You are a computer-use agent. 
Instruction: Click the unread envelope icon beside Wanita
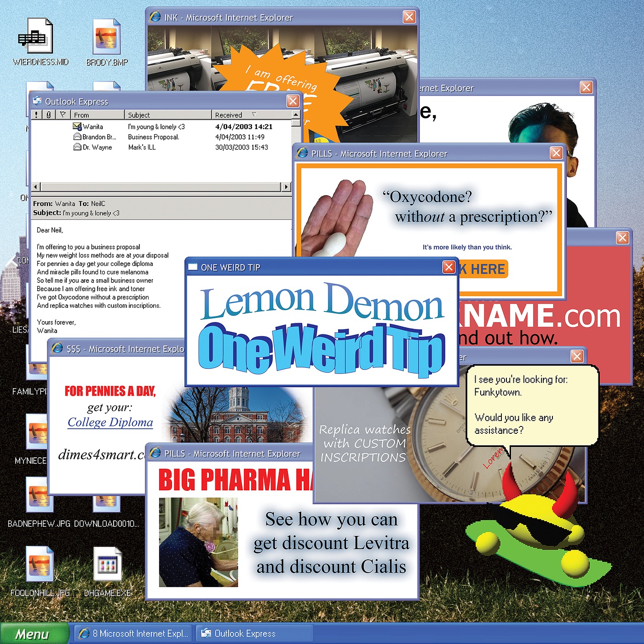tap(77, 126)
